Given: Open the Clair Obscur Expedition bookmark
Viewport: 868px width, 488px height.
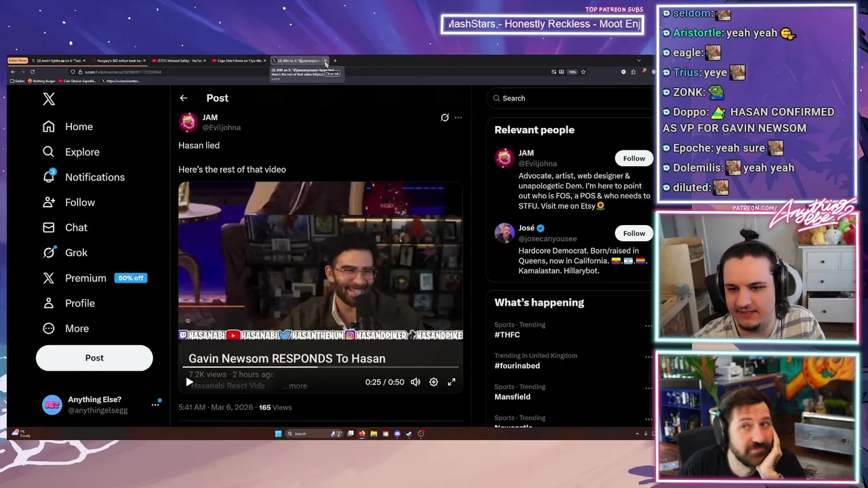Looking at the screenshot, I should click(78, 81).
